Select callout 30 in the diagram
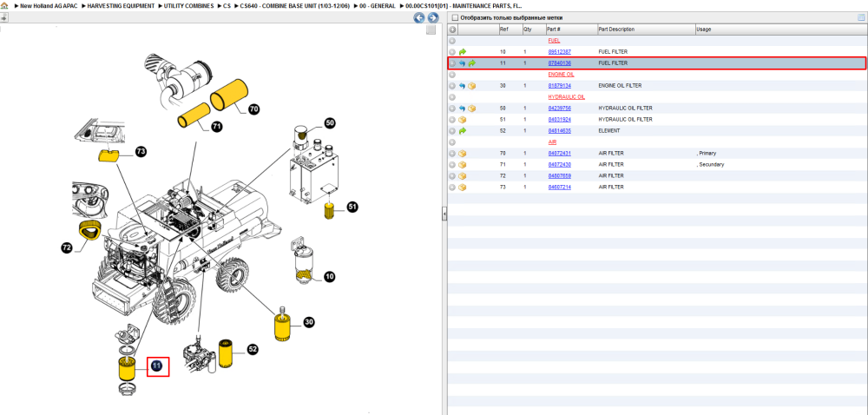This screenshot has width=868, height=415. pos(309,322)
